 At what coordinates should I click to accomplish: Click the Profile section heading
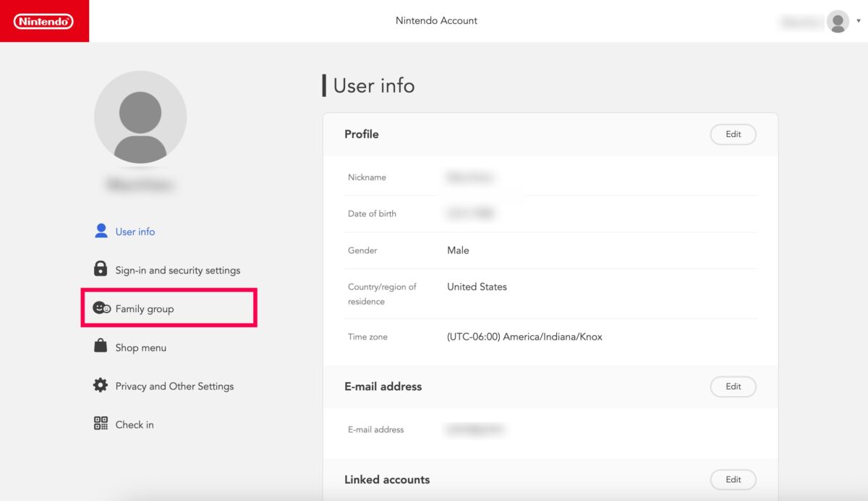click(362, 134)
